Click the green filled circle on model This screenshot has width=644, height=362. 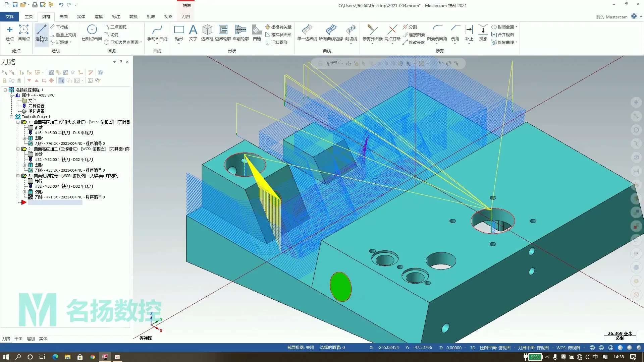[340, 287]
